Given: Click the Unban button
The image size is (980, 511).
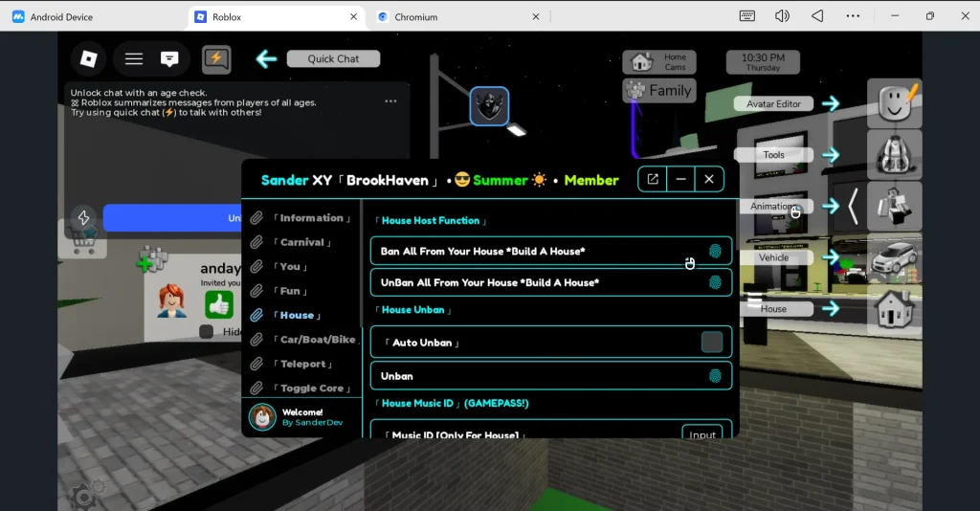Looking at the screenshot, I should click(x=550, y=376).
